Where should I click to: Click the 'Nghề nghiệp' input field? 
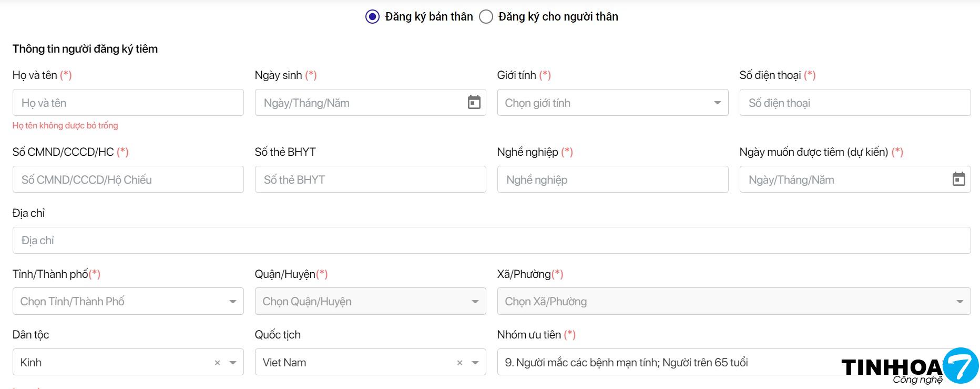click(612, 179)
